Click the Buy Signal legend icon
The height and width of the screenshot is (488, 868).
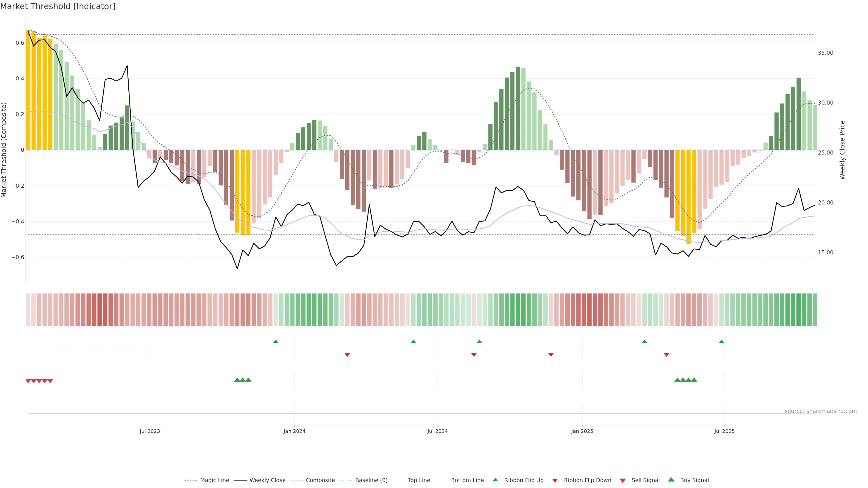click(671, 480)
